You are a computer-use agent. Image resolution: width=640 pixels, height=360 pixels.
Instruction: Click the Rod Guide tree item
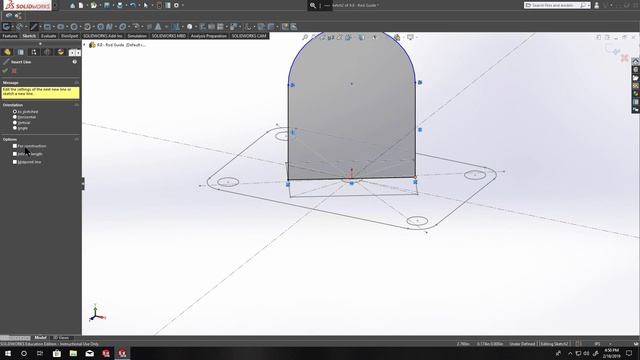[x=118, y=45]
